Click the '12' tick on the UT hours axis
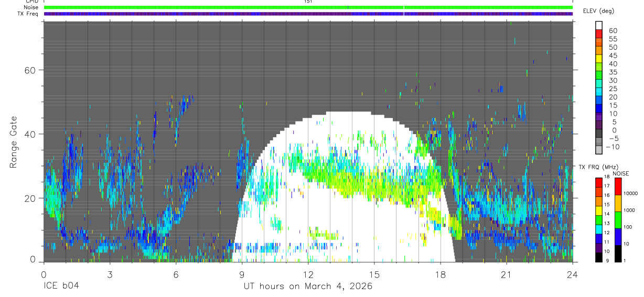 click(x=308, y=275)
